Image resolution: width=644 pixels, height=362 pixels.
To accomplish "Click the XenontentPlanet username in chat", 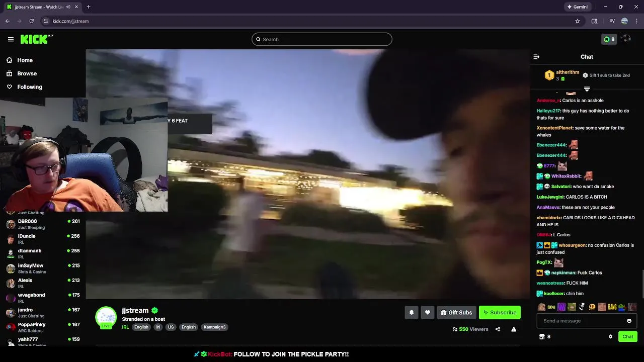I will tap(554, 128).
